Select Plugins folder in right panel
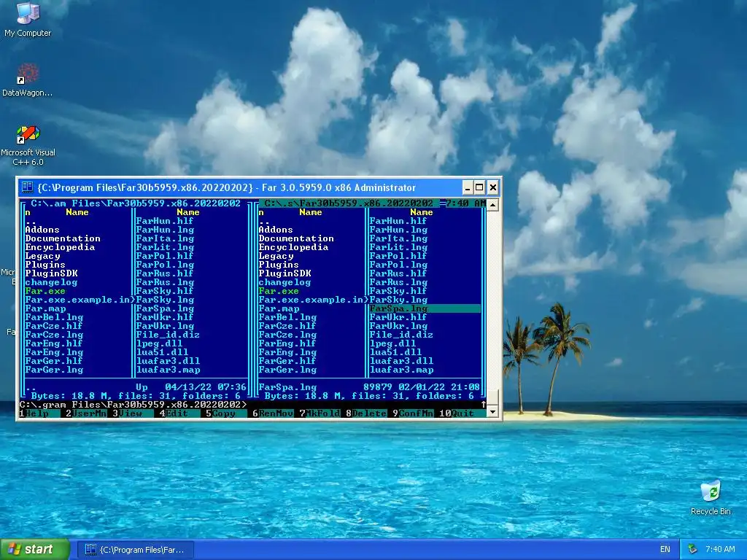This screenshot has height=560, width=747. pos(279,264)
